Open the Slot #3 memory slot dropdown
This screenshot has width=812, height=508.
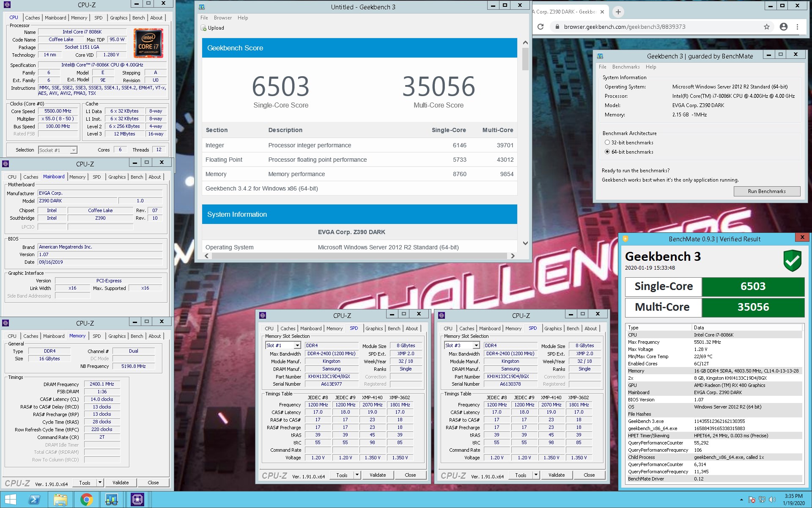(x=476, y=346)
